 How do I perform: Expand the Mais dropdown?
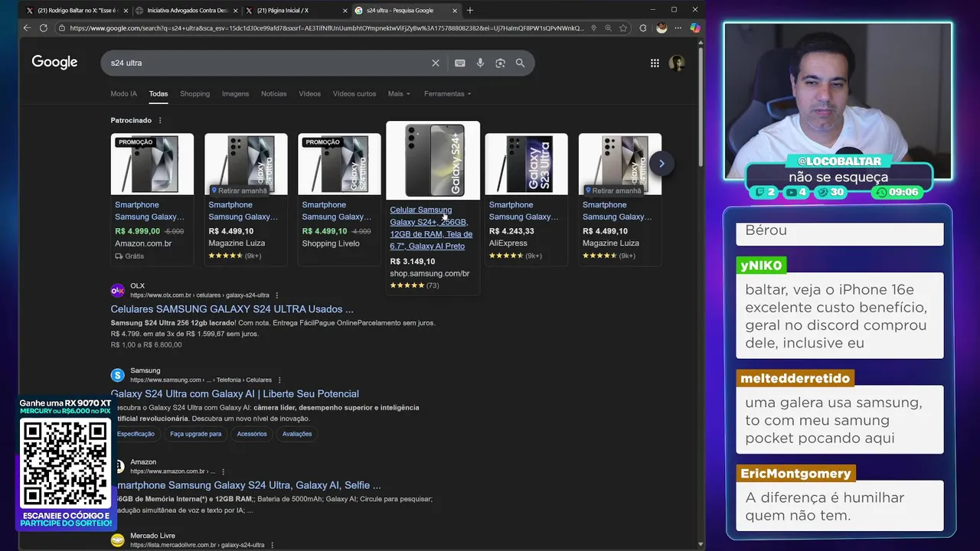click(399, 93)
